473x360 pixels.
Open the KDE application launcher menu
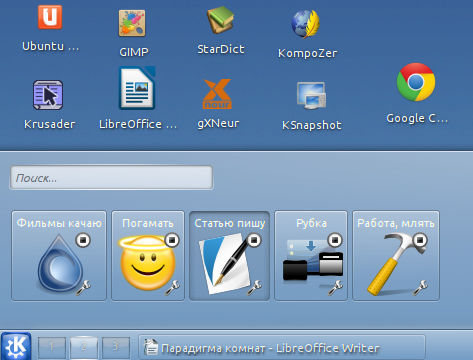tap(16, 346)
